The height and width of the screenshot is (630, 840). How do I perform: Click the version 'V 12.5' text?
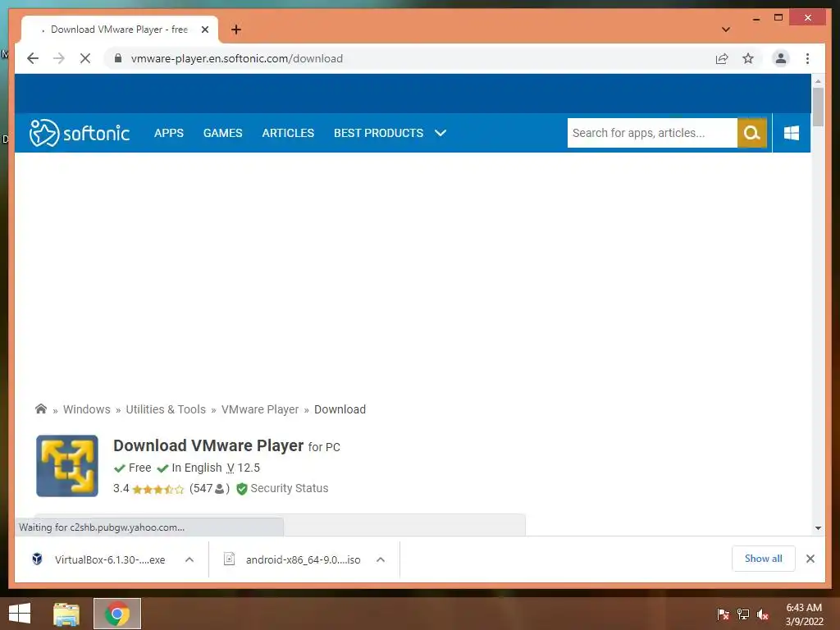(x=243, y=468)
